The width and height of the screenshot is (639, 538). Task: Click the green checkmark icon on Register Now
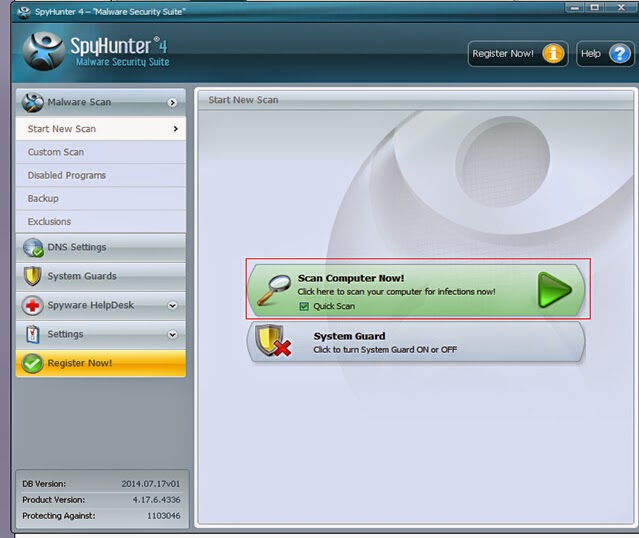point(33,363)
